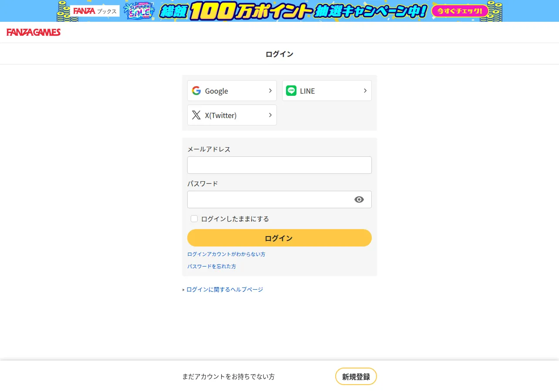559x392 pixels.
Task: Click the ログインしたままにする label text
Action: (235, 219)
